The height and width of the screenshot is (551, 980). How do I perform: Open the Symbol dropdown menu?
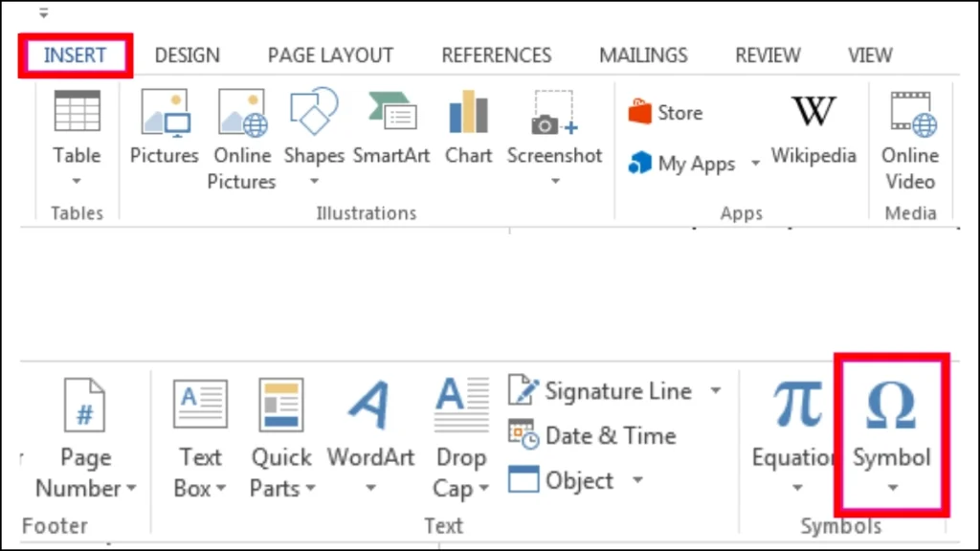(x=892, y=488)
